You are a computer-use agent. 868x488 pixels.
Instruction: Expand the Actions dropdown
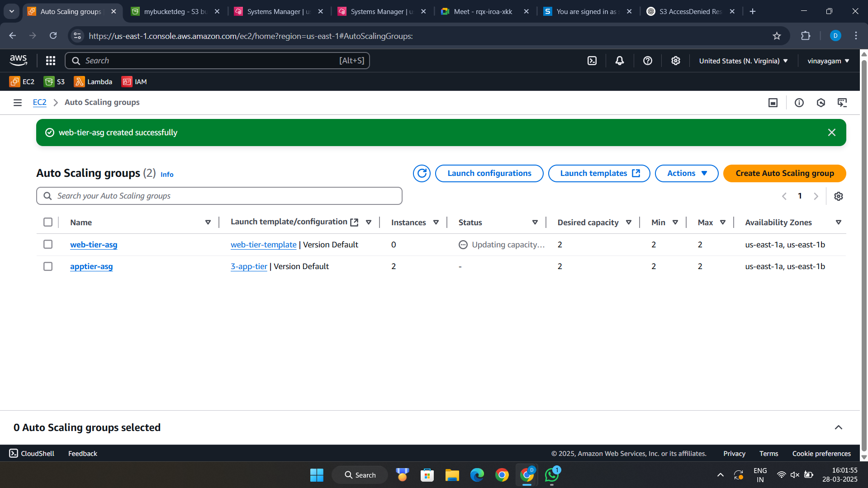click(687, 173)
